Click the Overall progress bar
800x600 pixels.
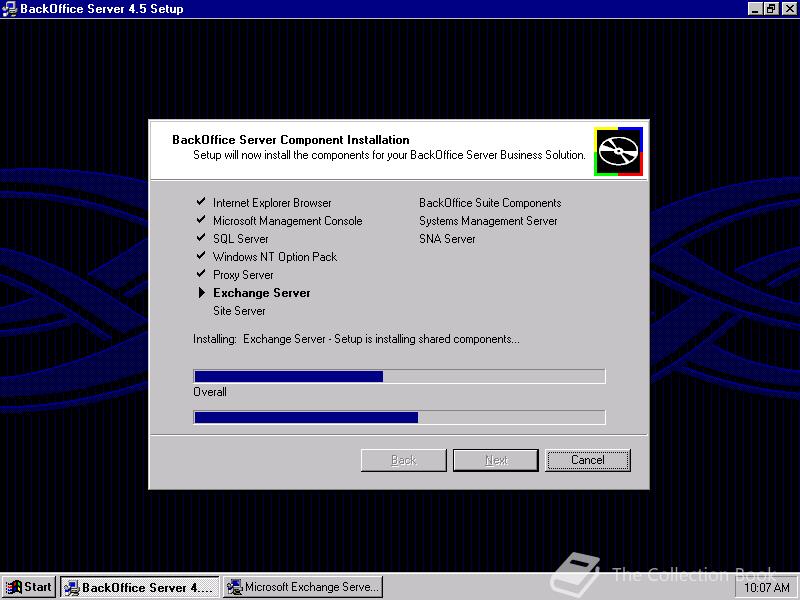point(399,417)
